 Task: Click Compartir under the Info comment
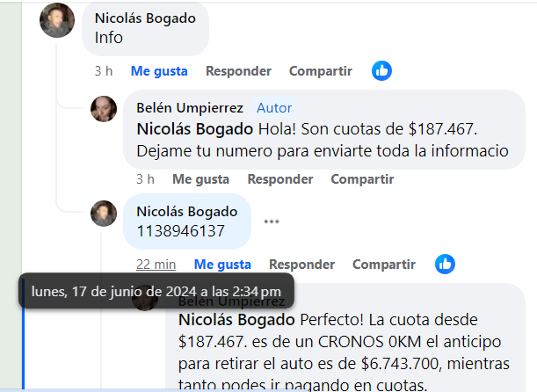[x=321, y=71]
